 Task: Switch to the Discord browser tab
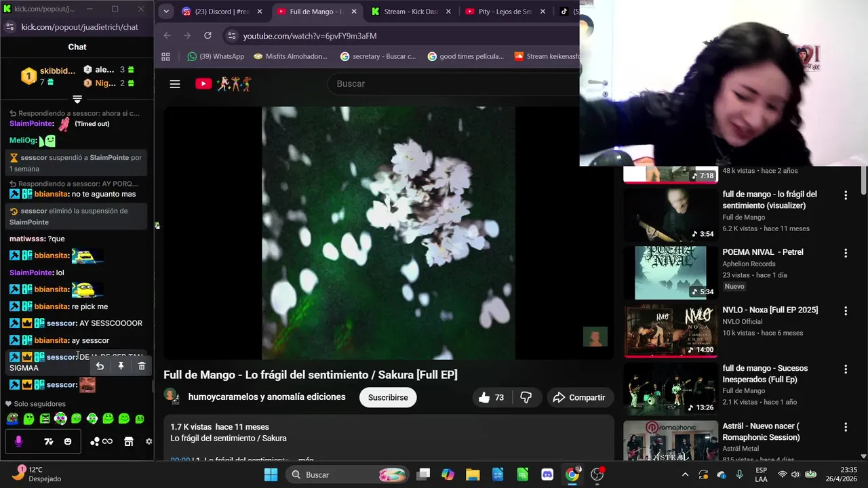(224, 12)
